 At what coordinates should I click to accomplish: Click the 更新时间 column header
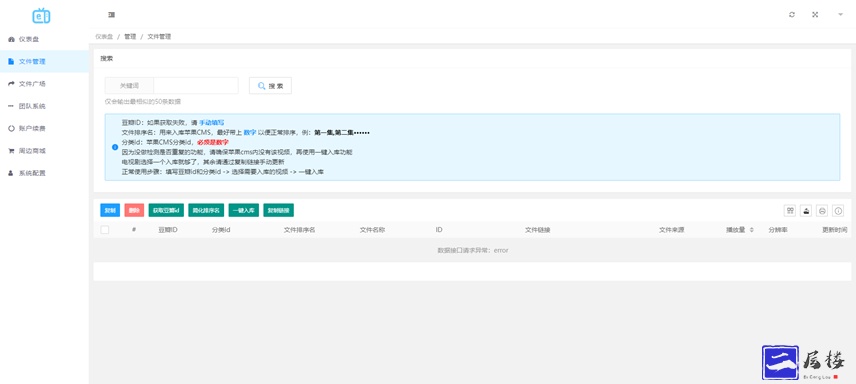tap(835, 230)
